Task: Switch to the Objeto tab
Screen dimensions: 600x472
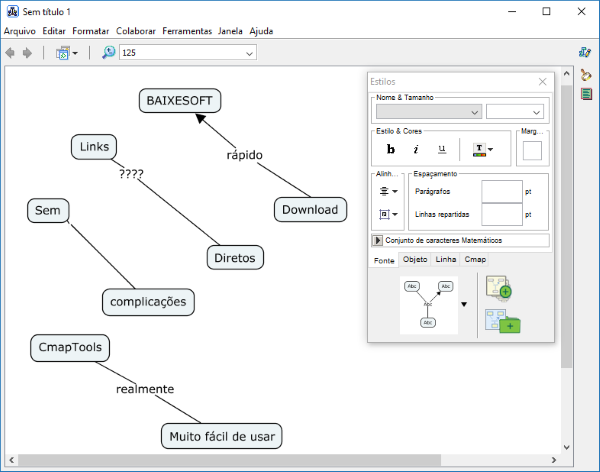Action: click(x=415, y=259)
